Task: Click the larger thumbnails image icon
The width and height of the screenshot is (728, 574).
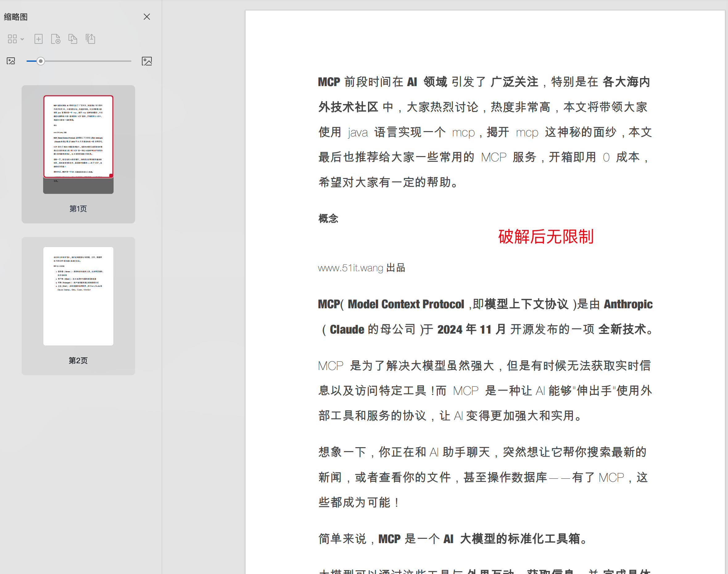Action: (x=147, y=61)
